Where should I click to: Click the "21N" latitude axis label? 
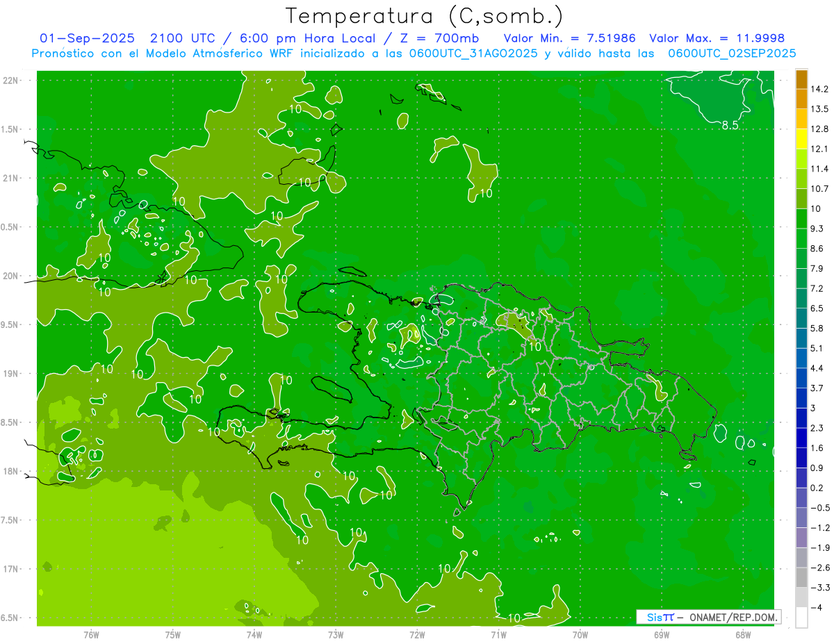[x=12, y=178]
